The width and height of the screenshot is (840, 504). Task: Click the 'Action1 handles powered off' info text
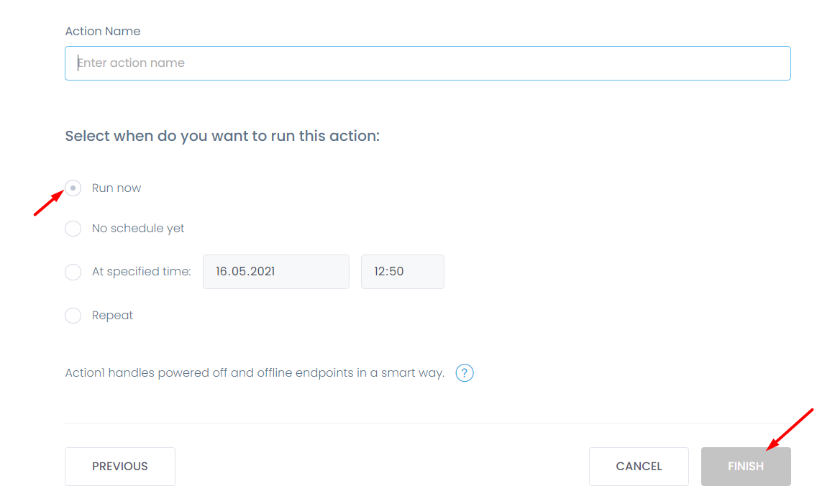point(255,372)
